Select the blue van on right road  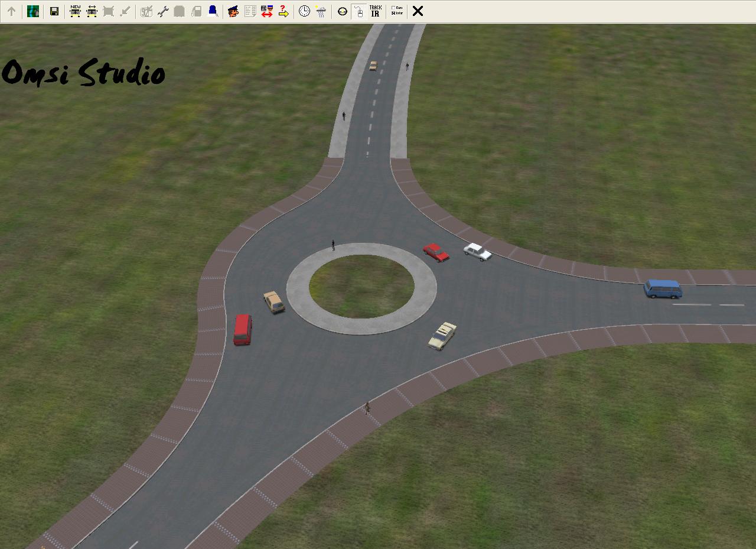point(663,289)
